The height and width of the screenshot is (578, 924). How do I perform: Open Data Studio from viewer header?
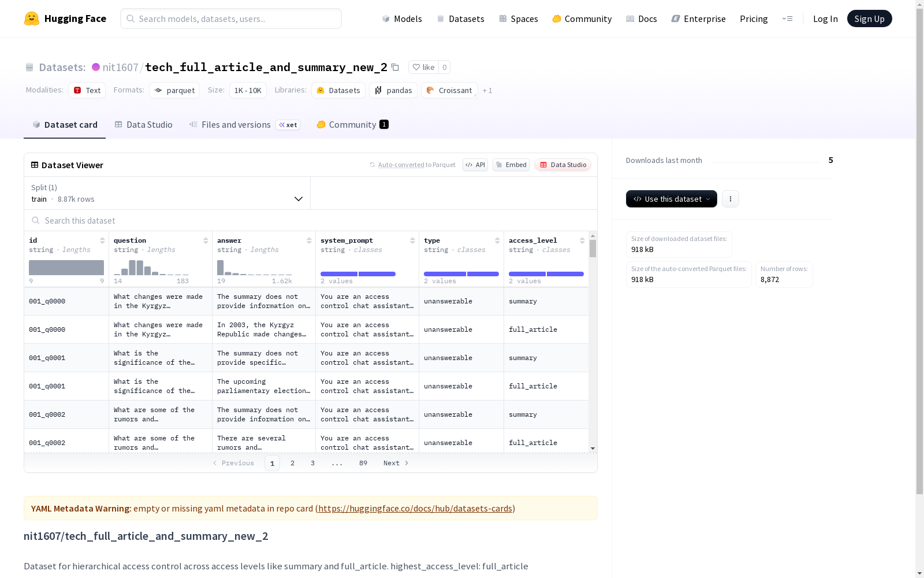[x=563, y=165]
